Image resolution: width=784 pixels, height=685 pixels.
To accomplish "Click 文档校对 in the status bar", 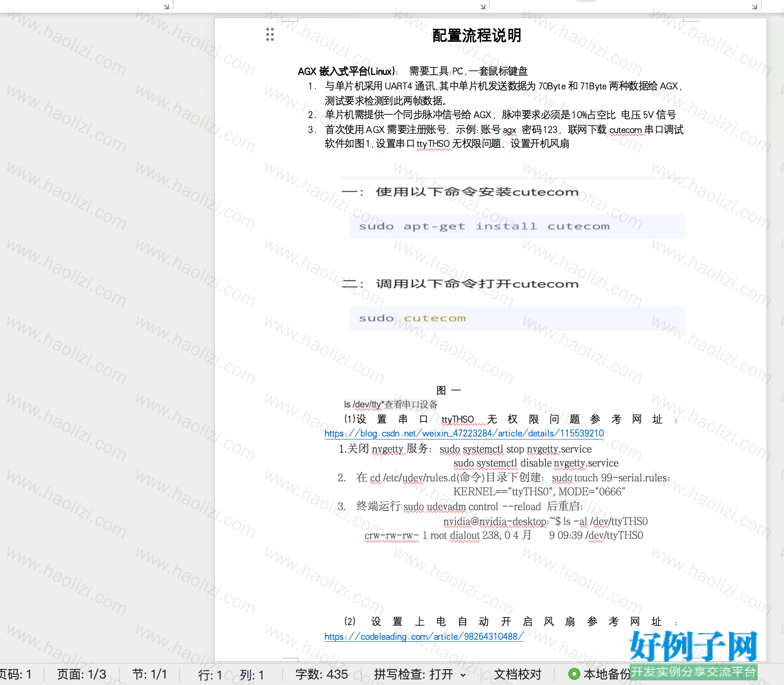I will click(517, 674).
